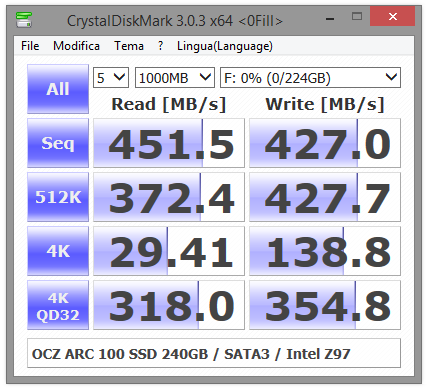
Task: Maximize the CrystalDiskMark window
Action: [357, 17]
